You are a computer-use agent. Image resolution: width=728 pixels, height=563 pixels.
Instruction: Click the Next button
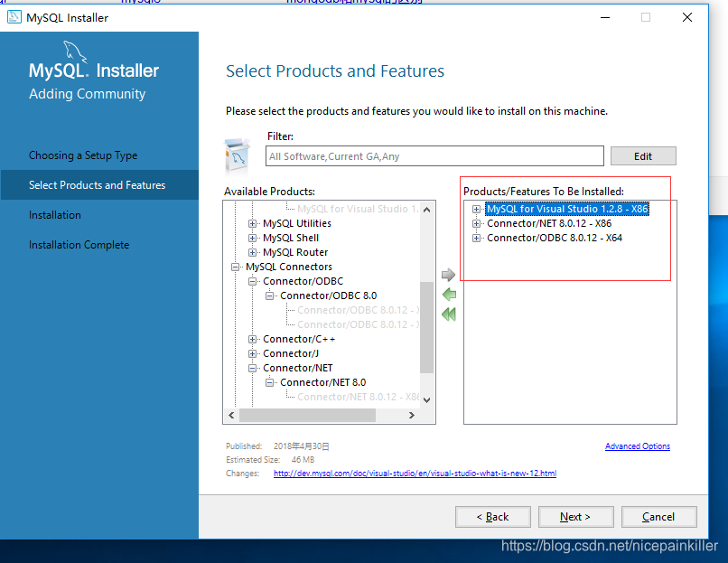[575, 516]
